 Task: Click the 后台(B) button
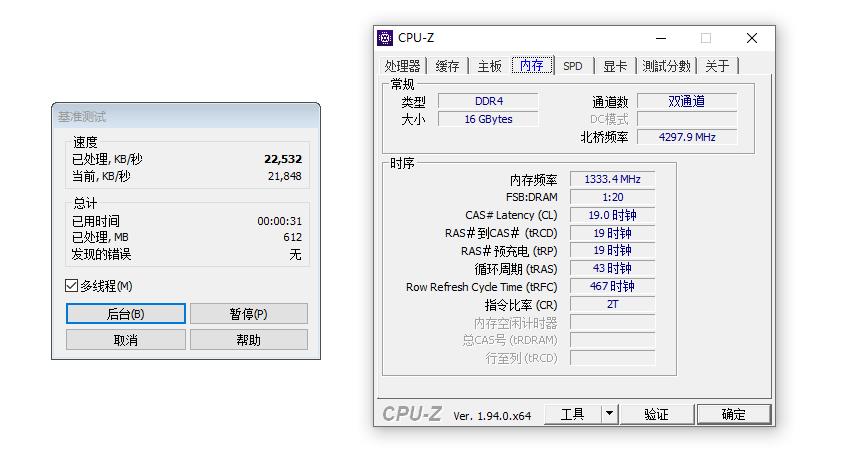[126, 314]
